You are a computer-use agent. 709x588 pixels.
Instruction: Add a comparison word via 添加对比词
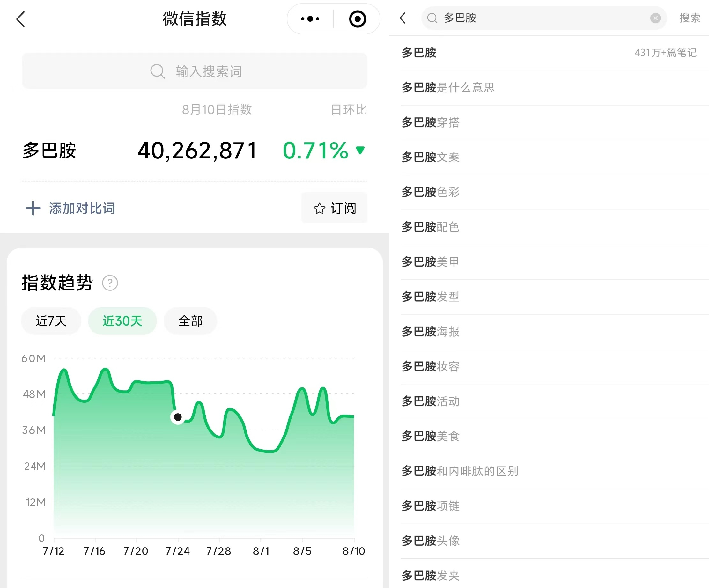pyautogui.click(x=70, y=208)
